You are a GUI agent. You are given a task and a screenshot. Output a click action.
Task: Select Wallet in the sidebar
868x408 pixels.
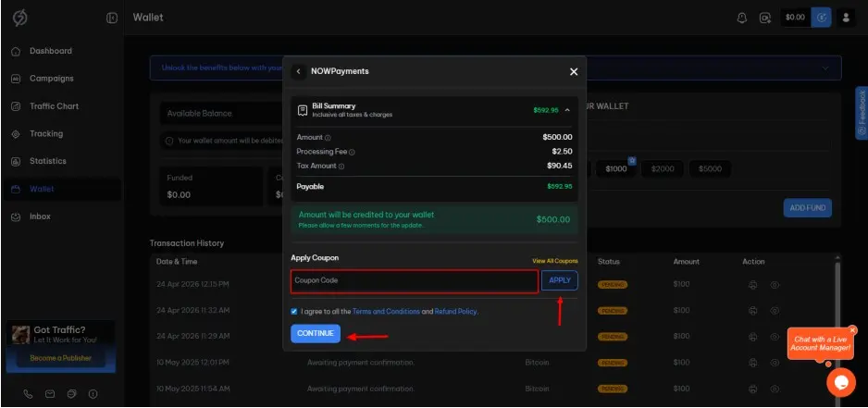click(x=62, y=189)
